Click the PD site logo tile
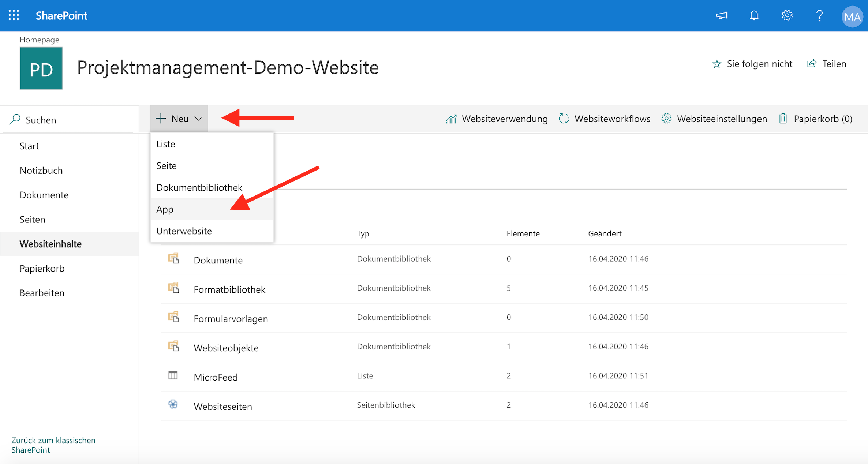868x464 pixels. tap(41, 68)
